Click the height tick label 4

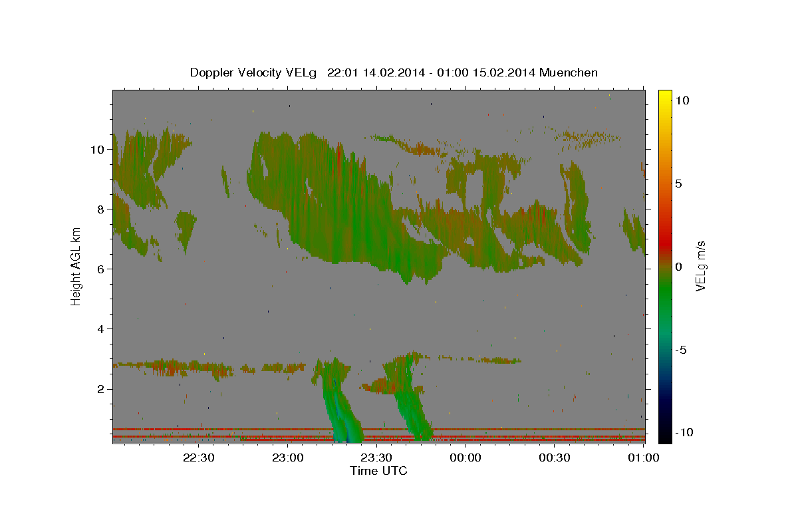click(102, 329)
